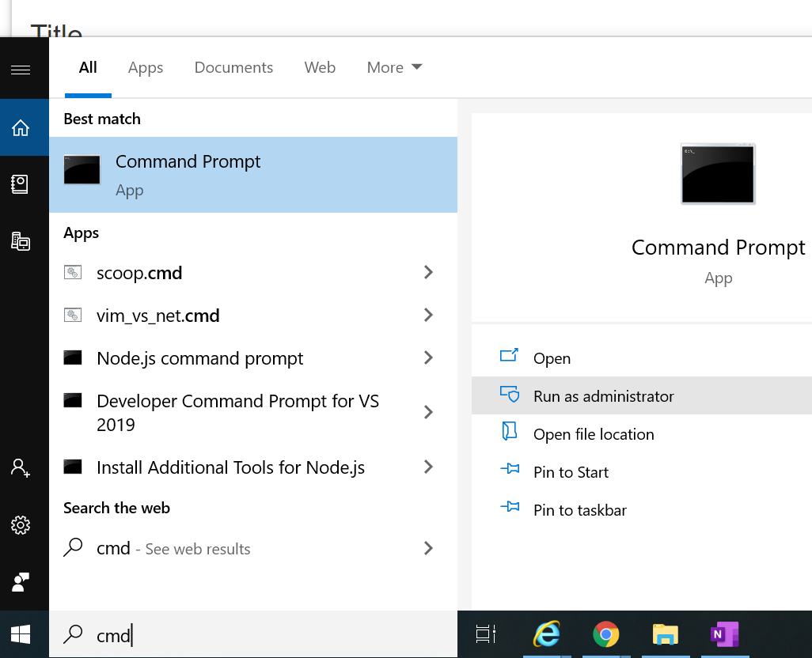The height and width of the screenshot is (658, 812).
Task: Open the Windows Start button
Action: [x=21, y=633]
